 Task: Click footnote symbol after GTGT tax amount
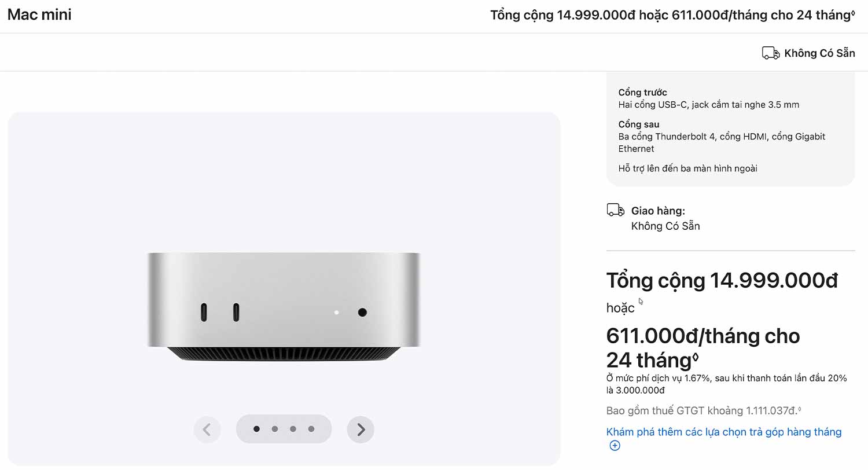coord(799,409)
